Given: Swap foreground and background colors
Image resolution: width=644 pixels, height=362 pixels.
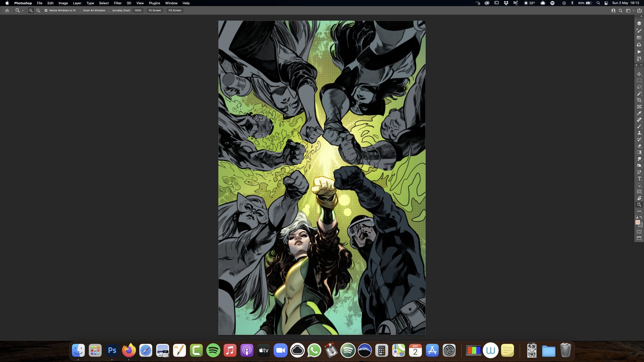Looking at the screenshot, I should [641, 217].
